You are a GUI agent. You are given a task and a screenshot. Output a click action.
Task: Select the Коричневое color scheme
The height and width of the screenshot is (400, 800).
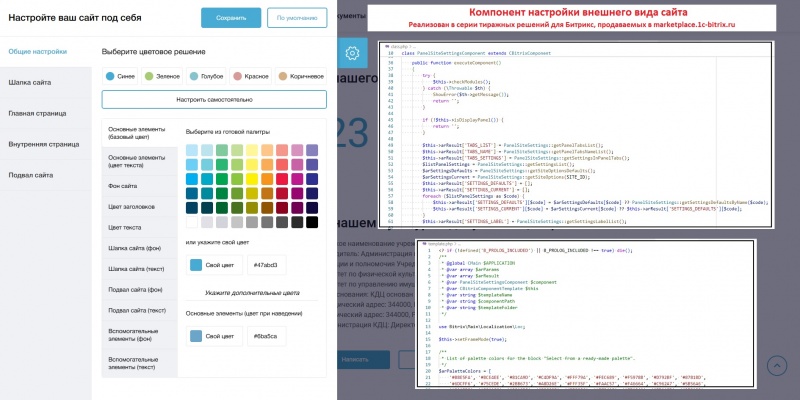pyautogui.click(x=301, y=77)
